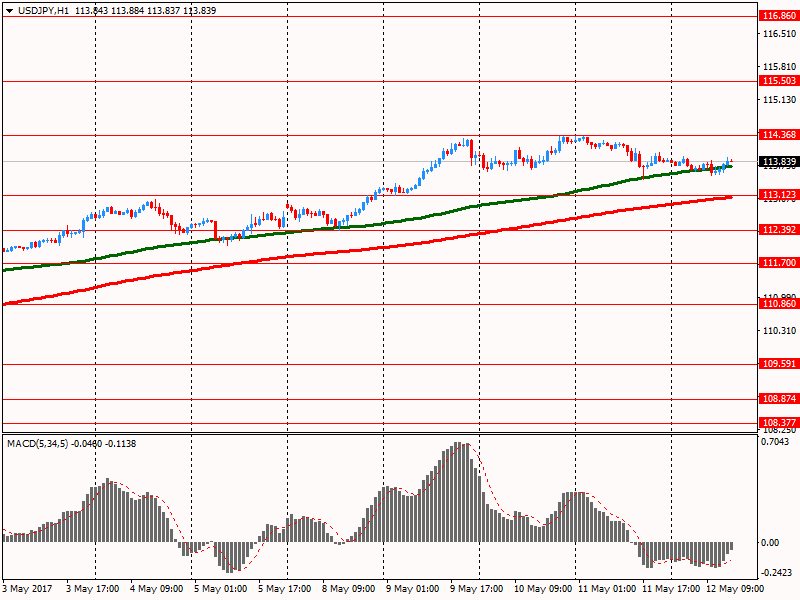Click the 114.368 resistance price label
800x600 pixels.
coord(778,135)
